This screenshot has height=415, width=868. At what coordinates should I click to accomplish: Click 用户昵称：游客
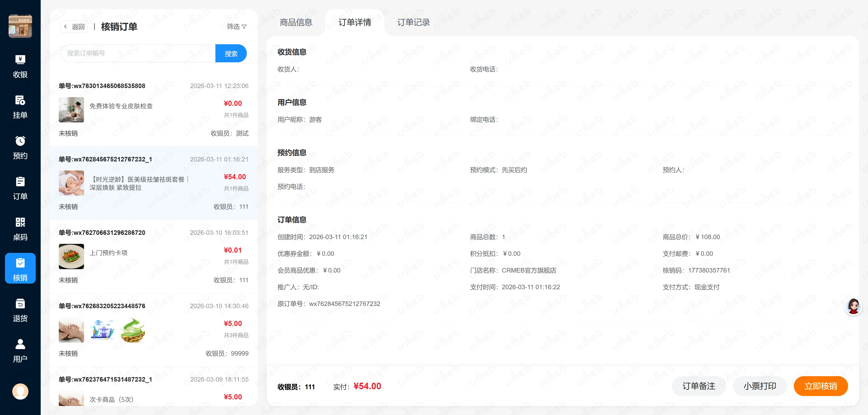(300, 119)
